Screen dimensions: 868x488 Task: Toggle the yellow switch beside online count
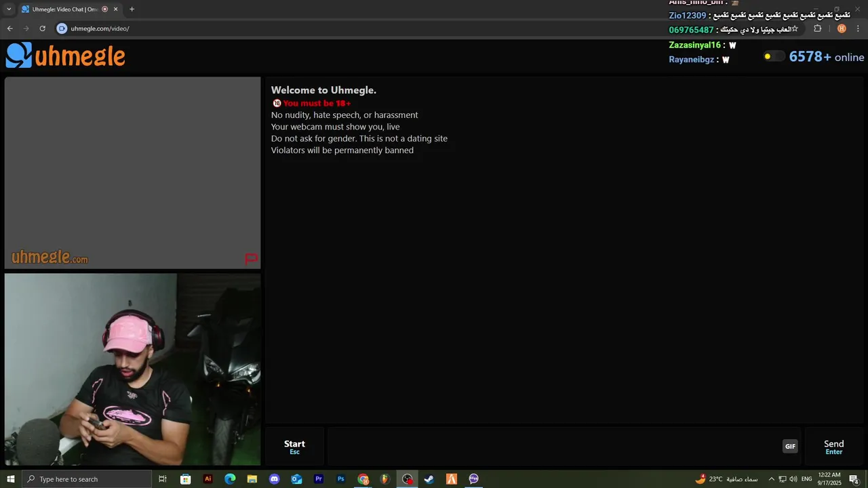pyautogui.click(x=773, y=57)
